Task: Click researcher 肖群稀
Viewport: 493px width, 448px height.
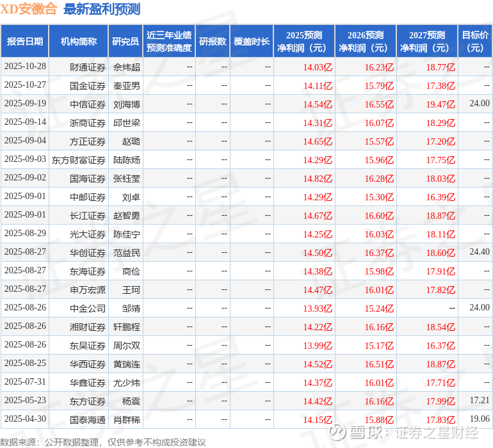Action: click(127, 419)
